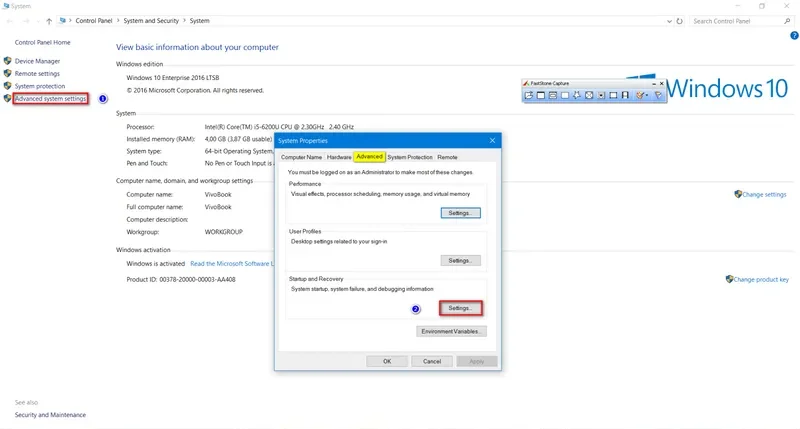
Task: Open Remote settings link
Action: click(x=37, y=73)
